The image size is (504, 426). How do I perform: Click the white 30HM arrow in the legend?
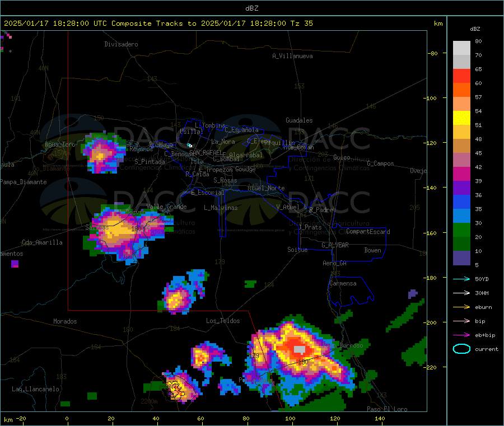[x=461, y=293]
